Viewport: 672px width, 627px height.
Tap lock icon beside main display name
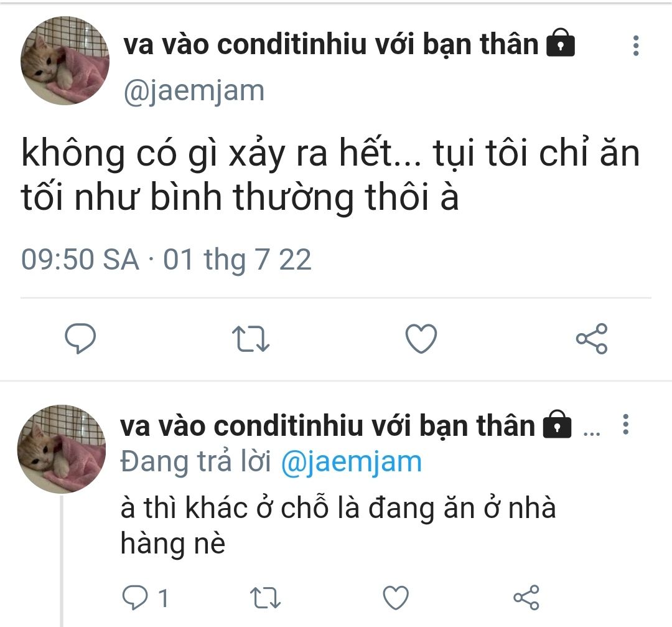tap(561, 42)
